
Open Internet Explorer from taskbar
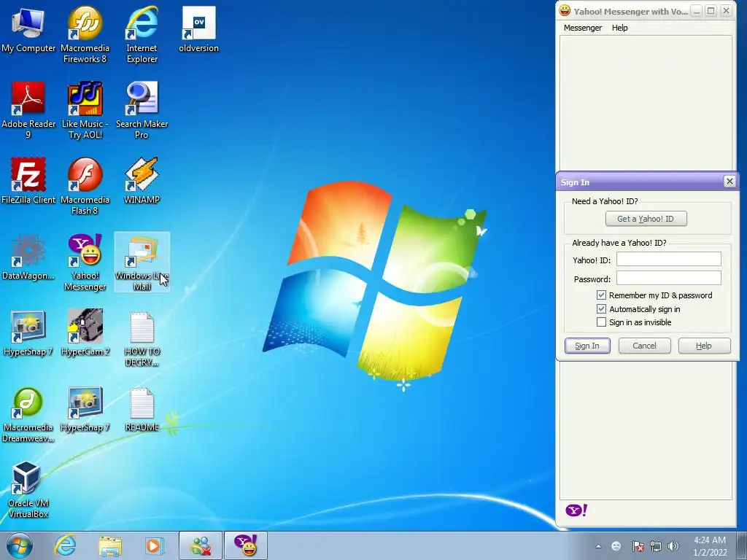[x=65, y=545]
